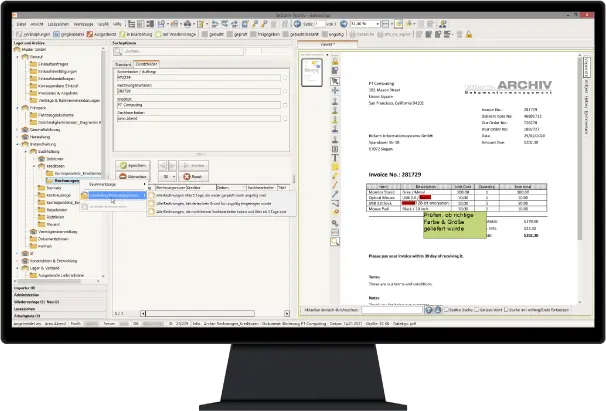
Task: Switch to the Standard search tab
Action: 123,65
